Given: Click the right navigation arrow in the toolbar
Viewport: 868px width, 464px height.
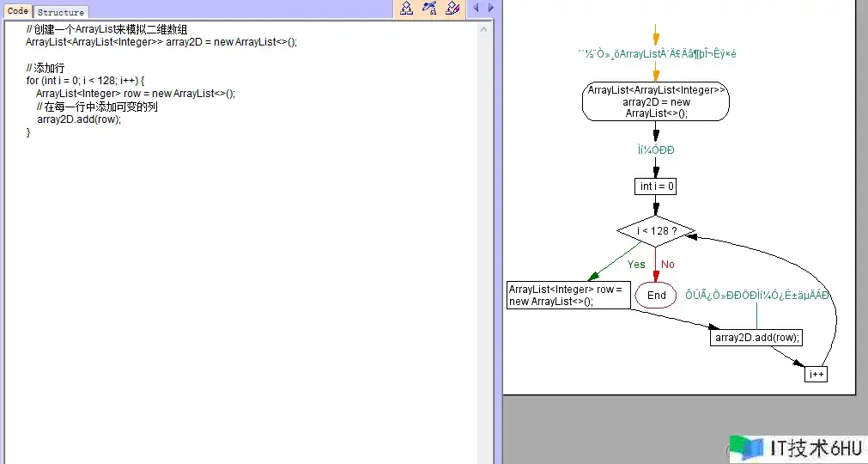Looking at the screenshot, I should (x=491, y=9).
